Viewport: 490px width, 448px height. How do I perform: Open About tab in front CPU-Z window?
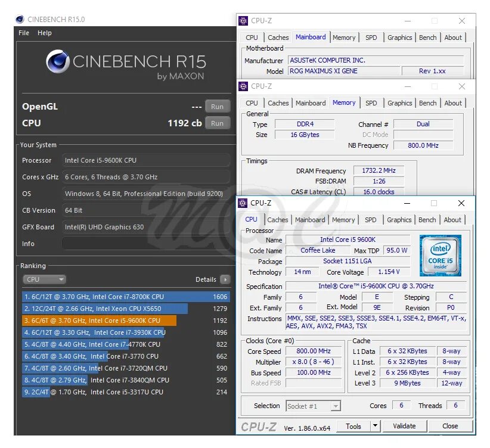452,220
